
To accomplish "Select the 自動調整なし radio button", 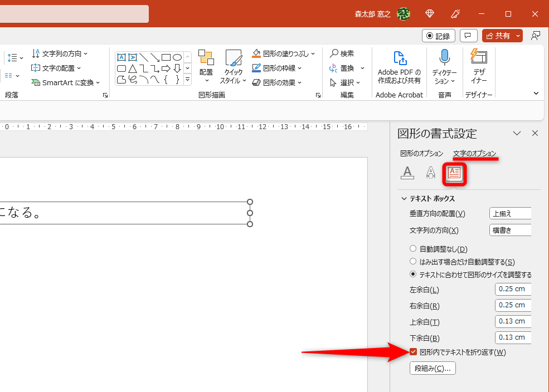I will tap(412, 248).
